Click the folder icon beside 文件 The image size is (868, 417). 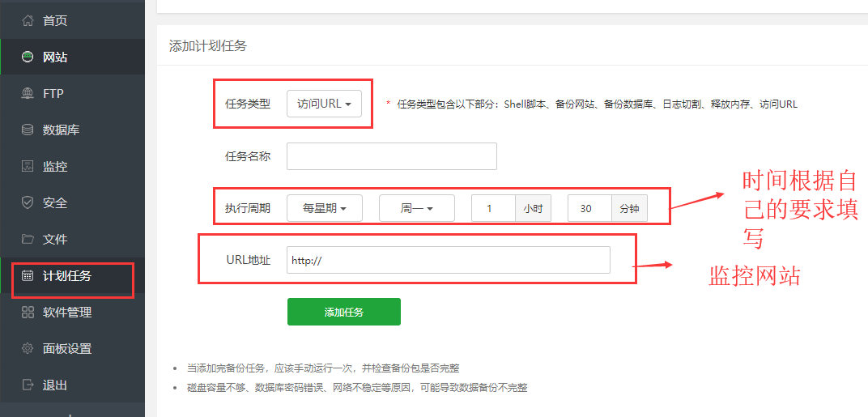click(x=28, y=239)
